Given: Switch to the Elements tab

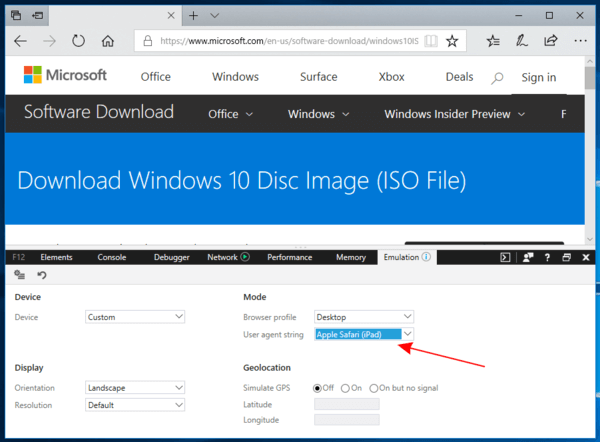Looking at the screenshot, I should [56, 258].
